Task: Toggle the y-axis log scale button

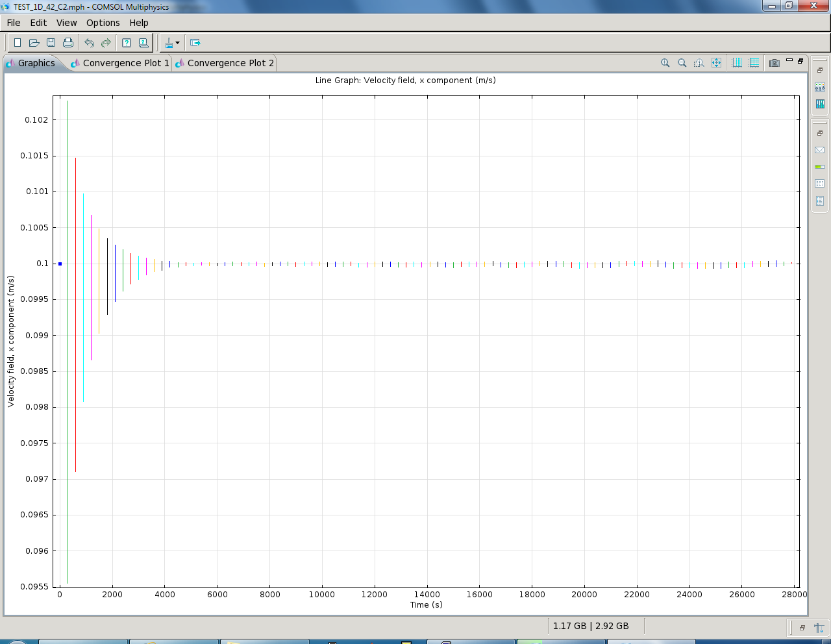Action: (x=754, y=63)
